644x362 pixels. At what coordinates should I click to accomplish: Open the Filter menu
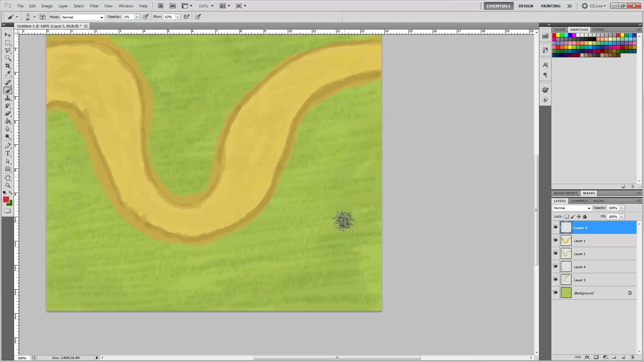[x=94, y=6]
